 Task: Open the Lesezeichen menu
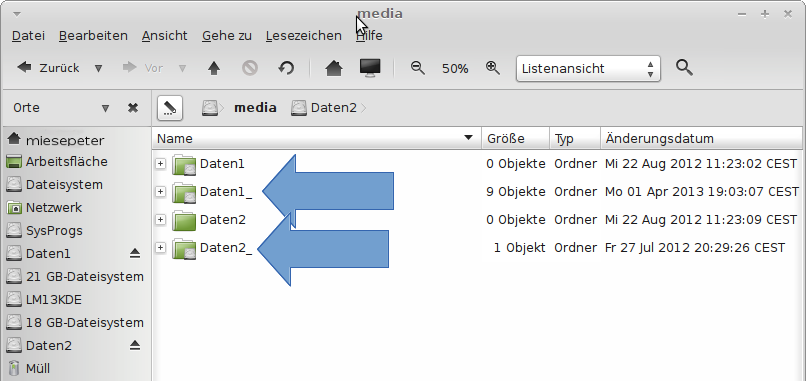coord(304,36)
